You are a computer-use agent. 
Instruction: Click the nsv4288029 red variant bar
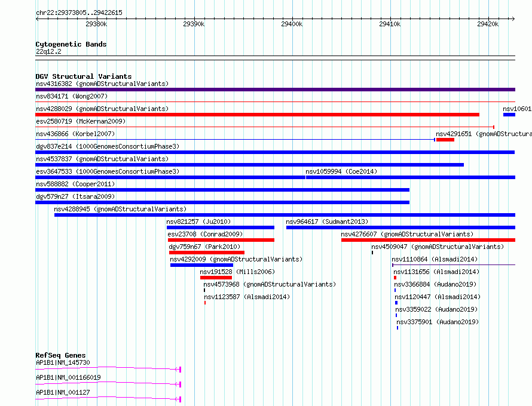(x=257, y=115)
